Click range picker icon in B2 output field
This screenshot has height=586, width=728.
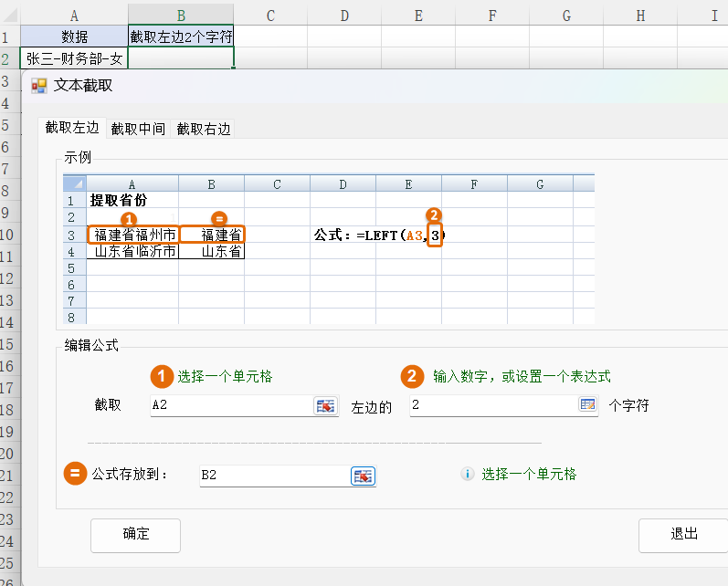[363, 476]
